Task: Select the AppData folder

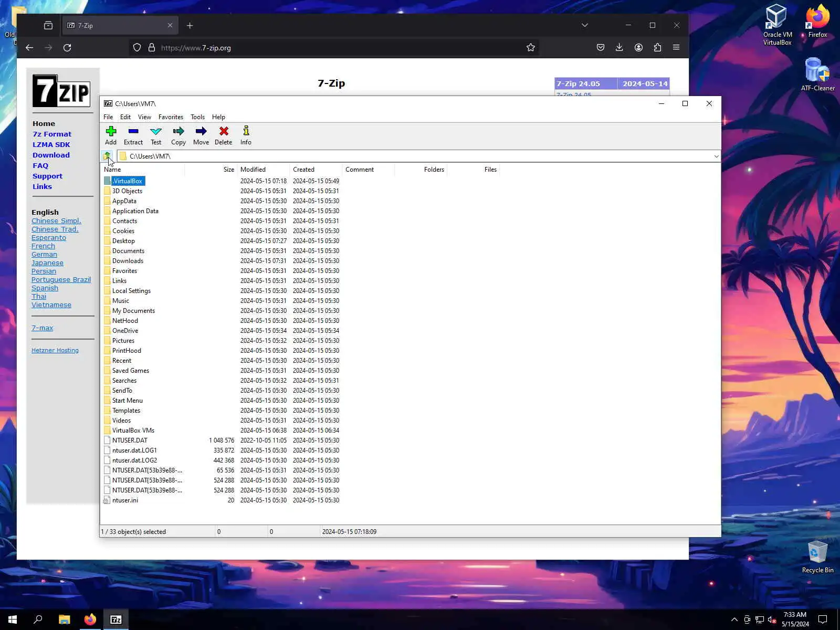Action: 124,201
